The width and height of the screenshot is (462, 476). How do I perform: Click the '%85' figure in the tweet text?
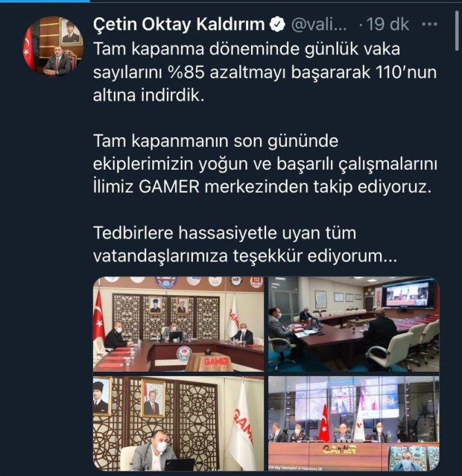pyautogui.click(x=187, y=72)
